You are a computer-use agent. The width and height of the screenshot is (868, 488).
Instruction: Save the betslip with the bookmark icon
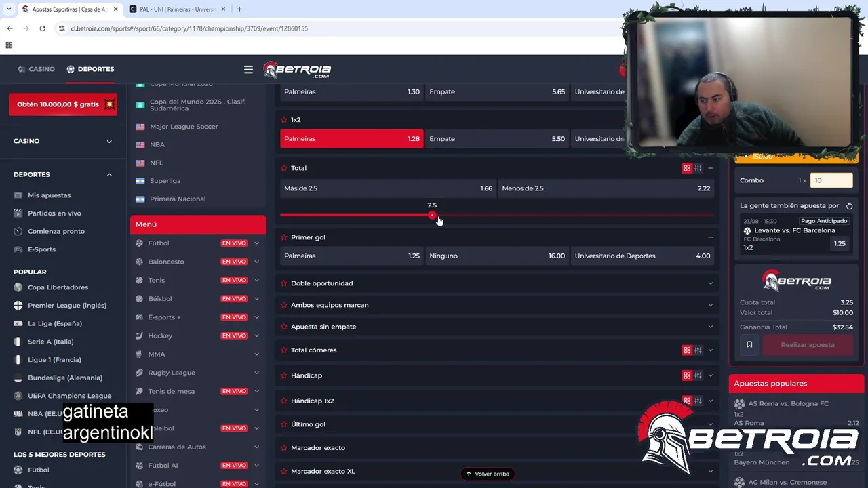[x=749, y=345]
